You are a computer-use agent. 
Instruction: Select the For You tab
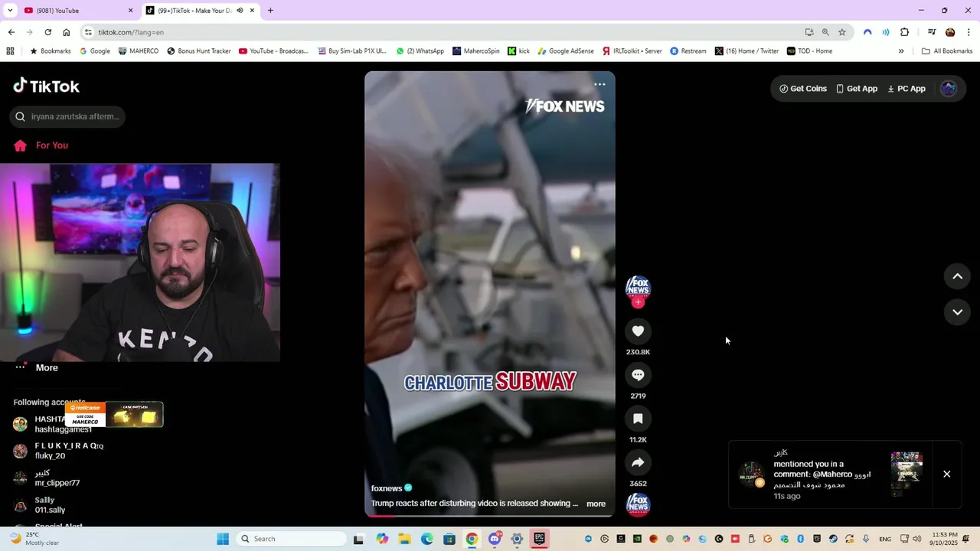[41, 145]
